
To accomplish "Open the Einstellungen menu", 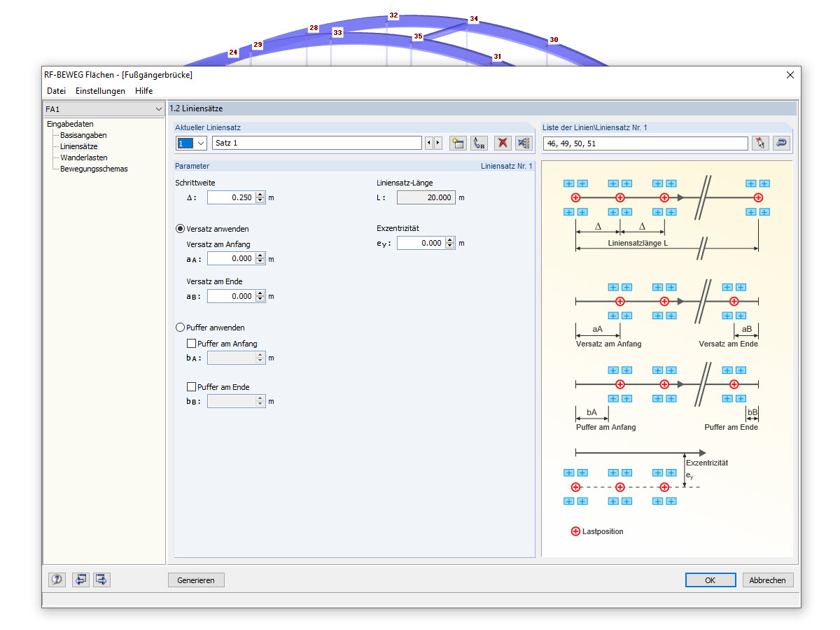I will pyautogui.click(x=101, y=91).
